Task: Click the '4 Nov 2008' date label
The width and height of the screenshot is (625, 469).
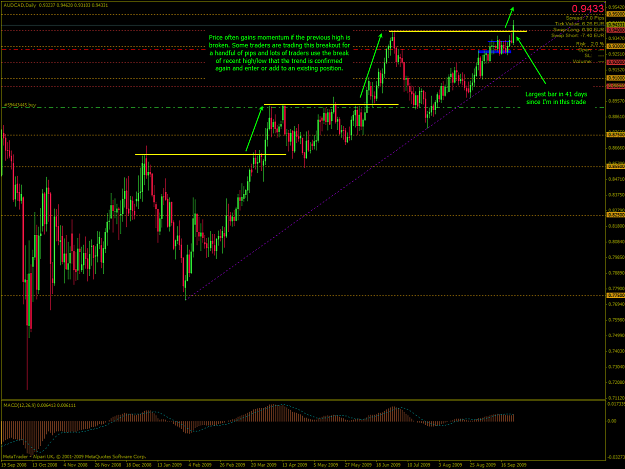Action: 76,465
